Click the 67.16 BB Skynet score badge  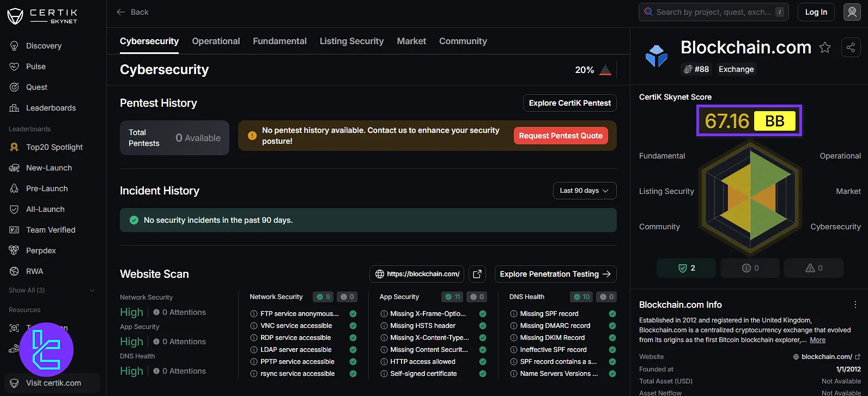[749, 121]
